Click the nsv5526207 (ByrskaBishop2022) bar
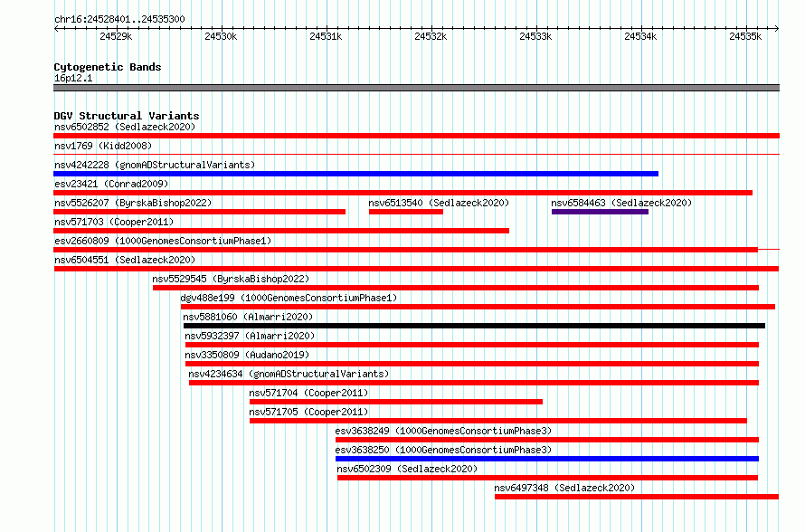Image resolution: width=805 pixels, height=532 pixels. tap(199, 212)
